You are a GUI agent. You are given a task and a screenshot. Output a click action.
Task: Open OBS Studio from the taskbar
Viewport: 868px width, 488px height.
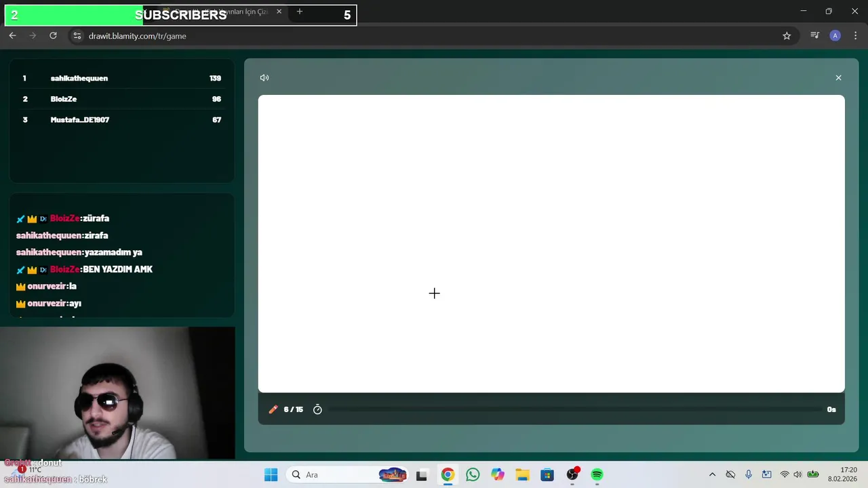[x=572, y=474]
